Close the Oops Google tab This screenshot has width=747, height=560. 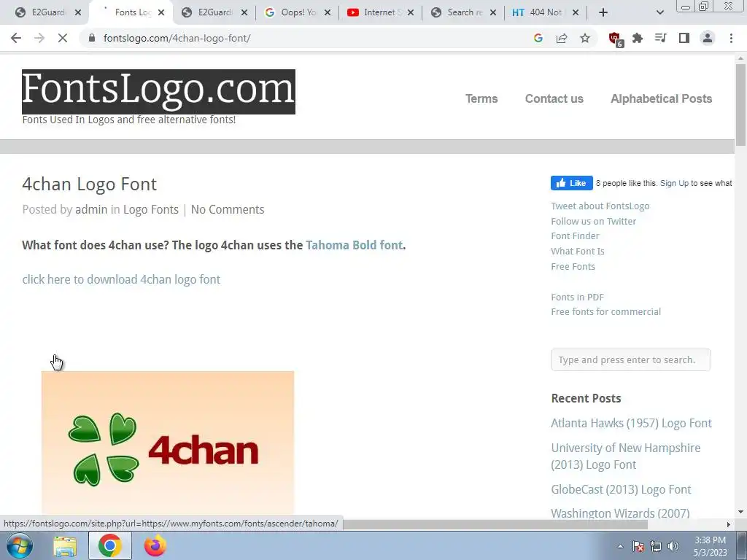pyautogui.click(x=328, y=12)
